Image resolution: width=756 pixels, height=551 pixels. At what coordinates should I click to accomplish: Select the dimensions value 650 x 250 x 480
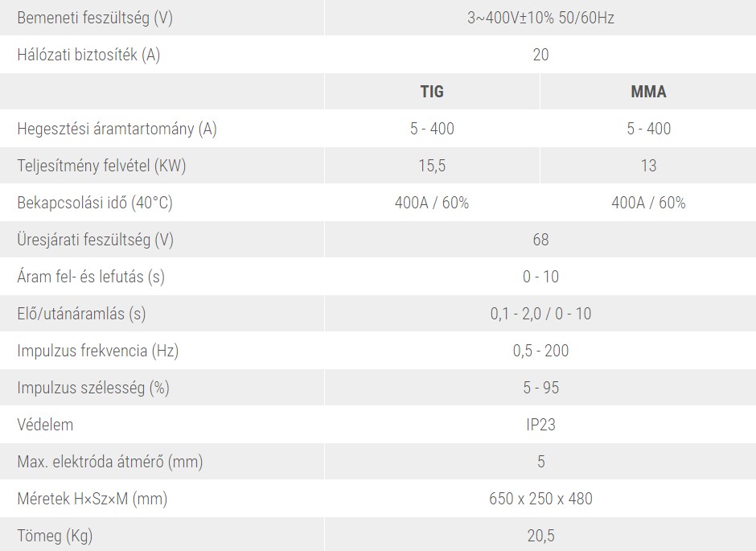pos(540,499)
